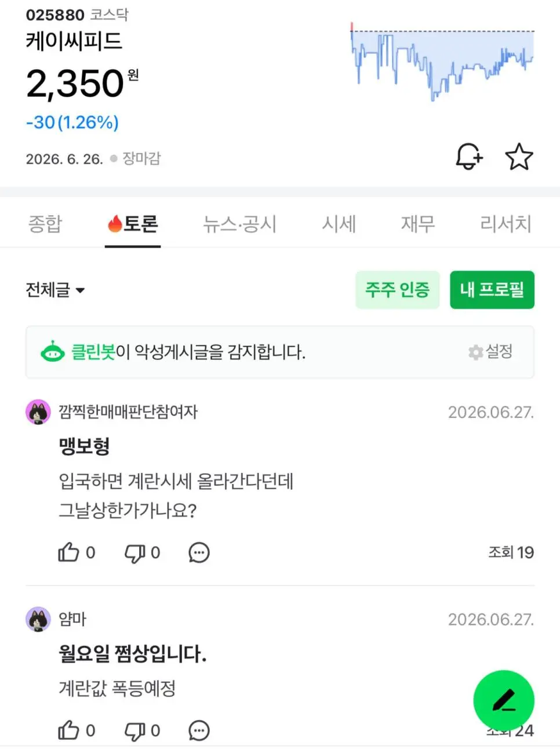
Task: Like the 월요일 쩜상입니다 post
Action: [x=68, y=730]
